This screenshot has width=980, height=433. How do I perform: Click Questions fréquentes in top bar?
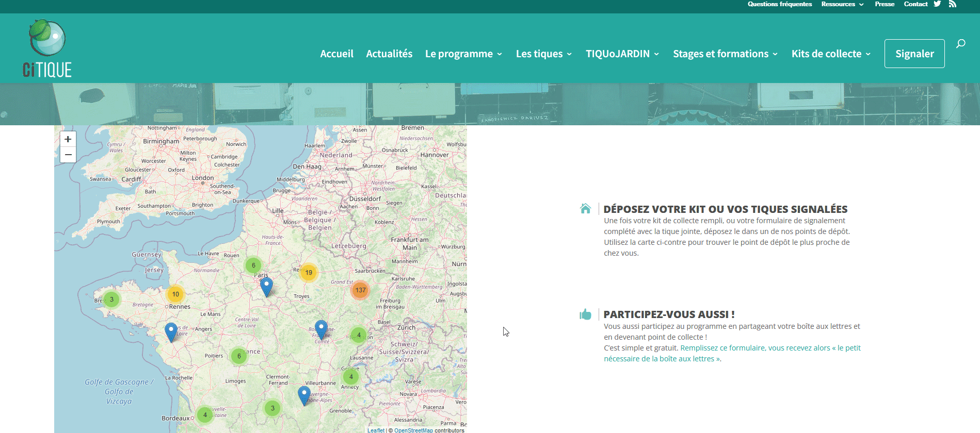click(779, 4)
